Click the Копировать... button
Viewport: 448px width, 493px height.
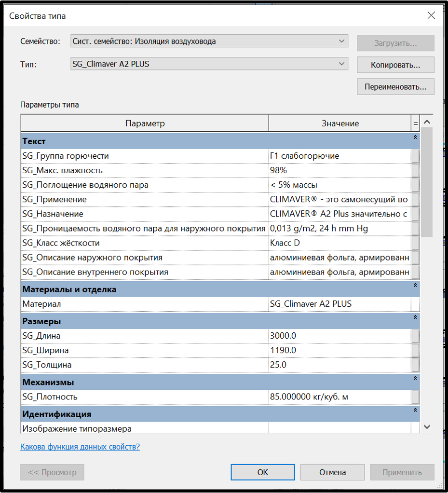click(x=395, y=65)
